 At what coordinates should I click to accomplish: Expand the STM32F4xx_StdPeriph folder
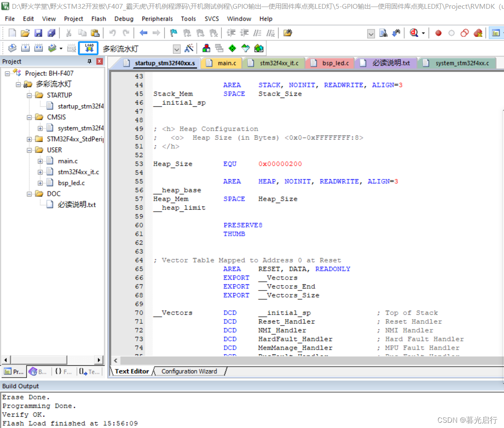29,139
